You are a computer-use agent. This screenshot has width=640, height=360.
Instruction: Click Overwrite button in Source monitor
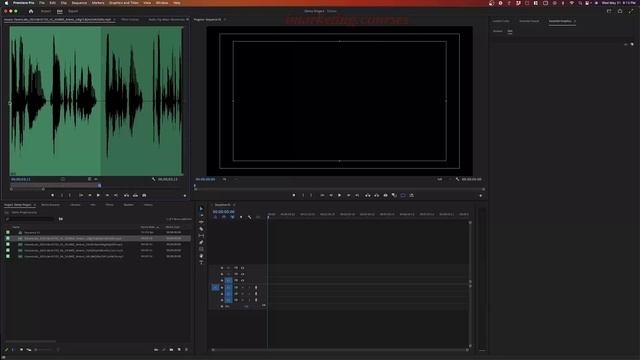tap(135, 196)
